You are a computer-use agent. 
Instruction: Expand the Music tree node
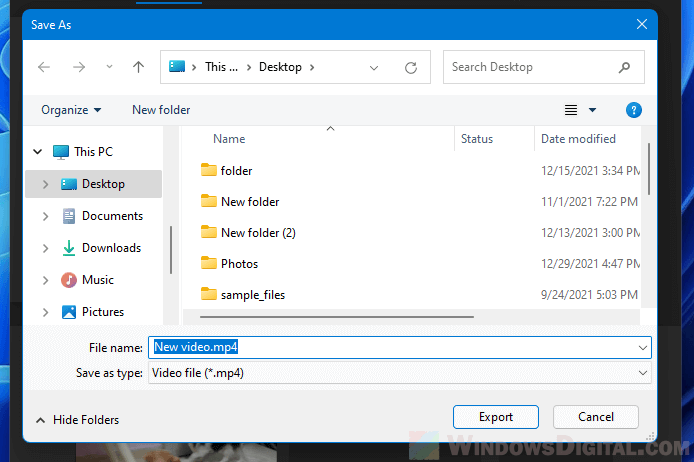pyautogui.click(x=45, y=280)
